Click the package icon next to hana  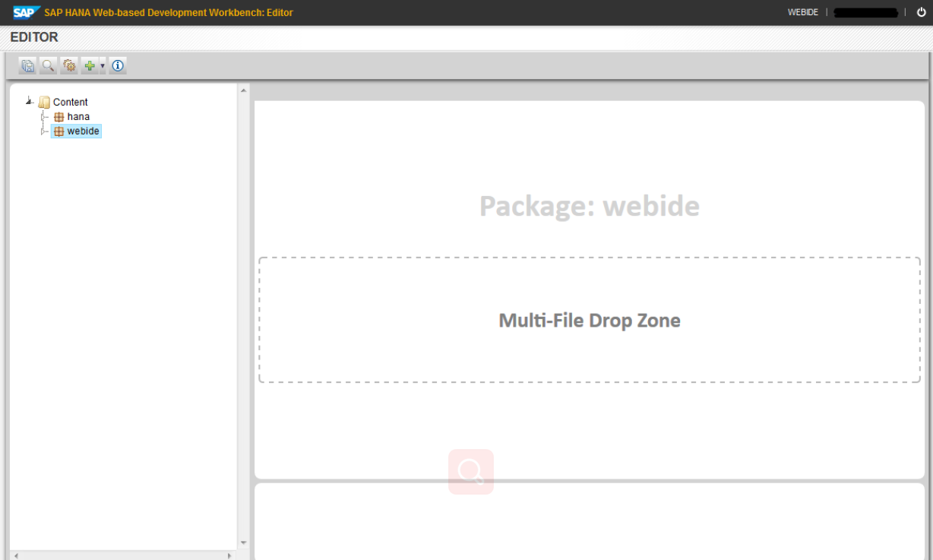(x=59, y=116)
